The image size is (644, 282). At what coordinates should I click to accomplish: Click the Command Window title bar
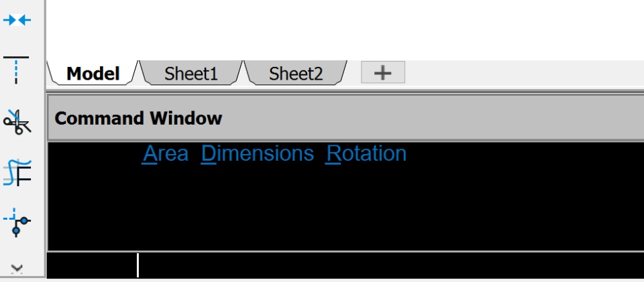point(335,119)
